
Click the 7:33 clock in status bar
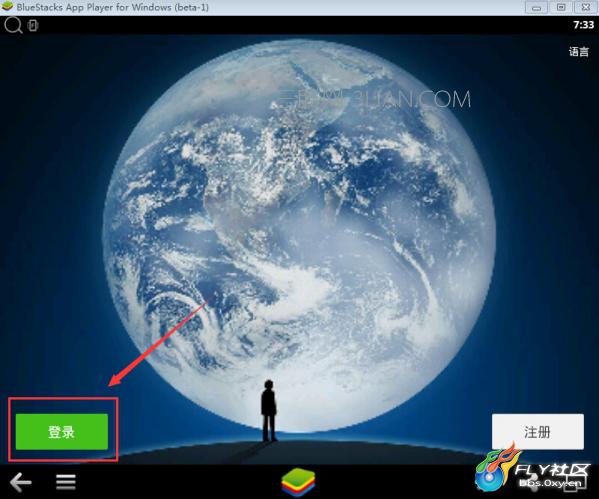click(x=583, y=25)
